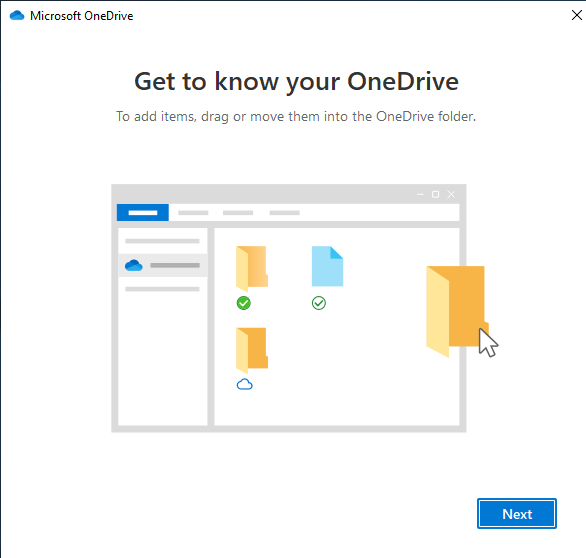Click the OneDrive cloud icon in the illustration sidebar
The width and height of the screenshot is (586, 558).
coord(133,265)
